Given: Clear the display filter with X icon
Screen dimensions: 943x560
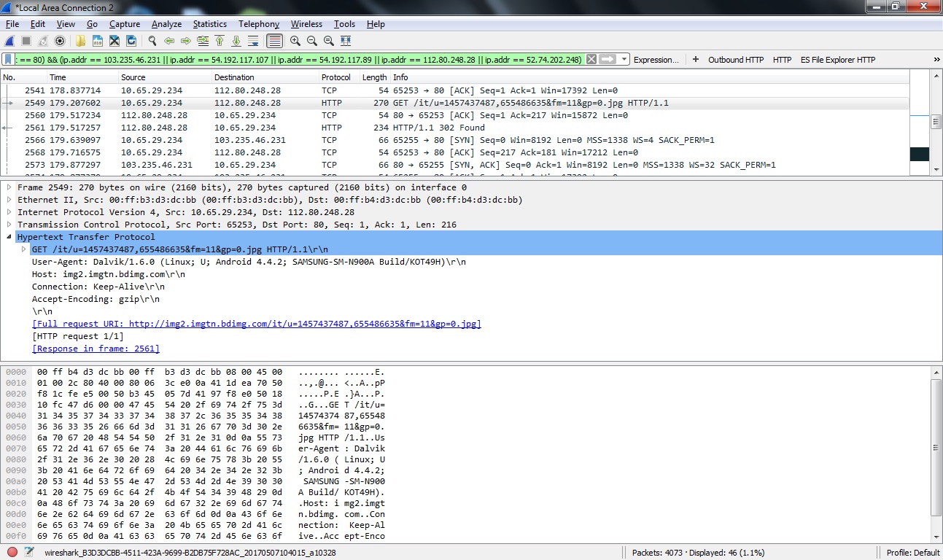Looking at the screenshot, I should click(591, 60).
